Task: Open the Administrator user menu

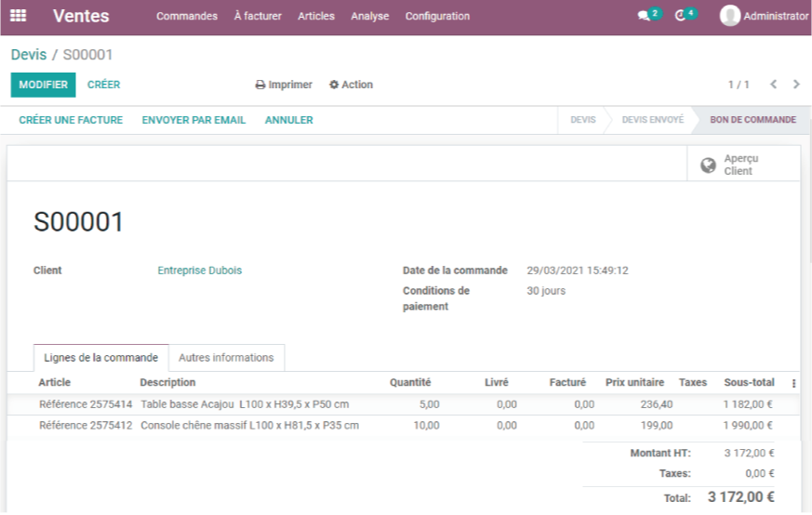Action: pos(764,16)
